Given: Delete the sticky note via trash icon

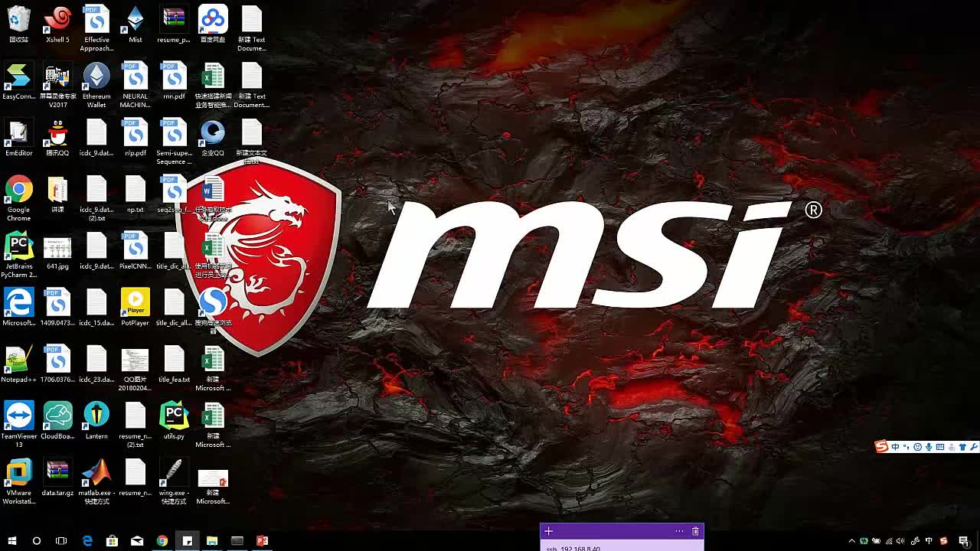Looking at the screenshot, I should (x=695, y=531).
